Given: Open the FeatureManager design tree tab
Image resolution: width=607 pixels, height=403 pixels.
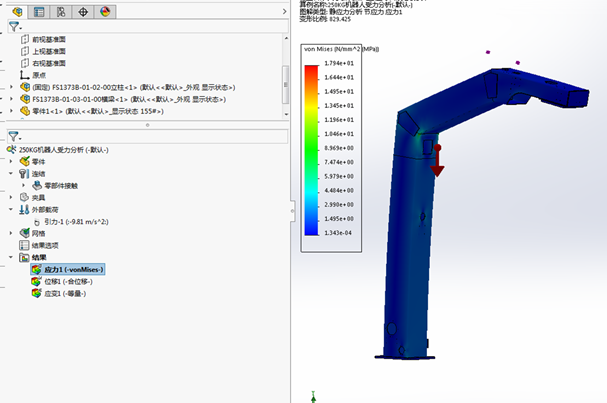Looking at the screenshot, I should [17, 12].
